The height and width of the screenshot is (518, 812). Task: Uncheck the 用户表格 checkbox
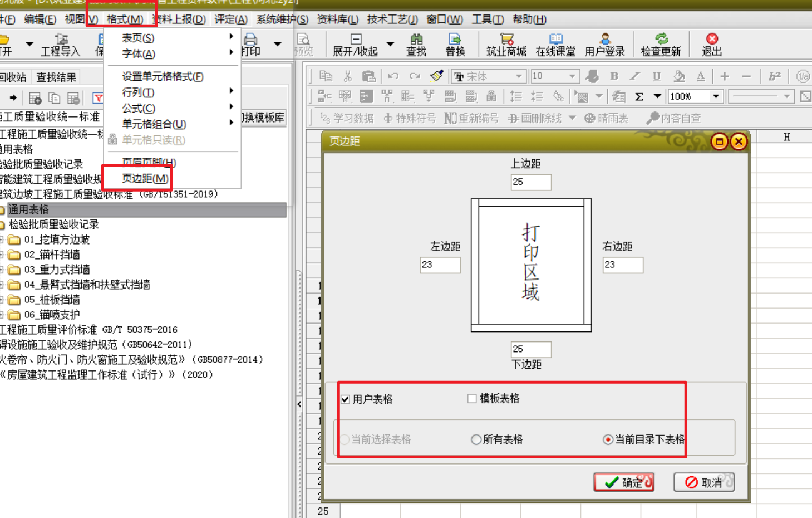coord(346,399)
